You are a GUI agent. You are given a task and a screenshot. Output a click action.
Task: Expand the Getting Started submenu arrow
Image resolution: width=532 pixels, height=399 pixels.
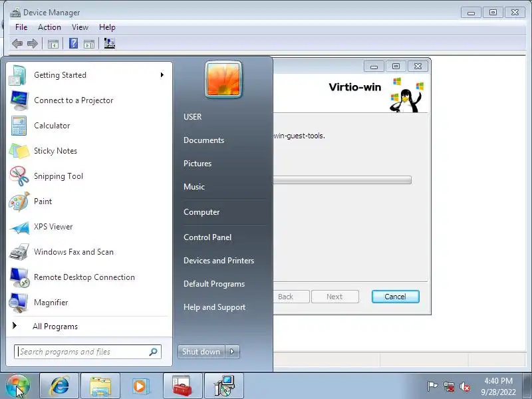coord(162,74)
